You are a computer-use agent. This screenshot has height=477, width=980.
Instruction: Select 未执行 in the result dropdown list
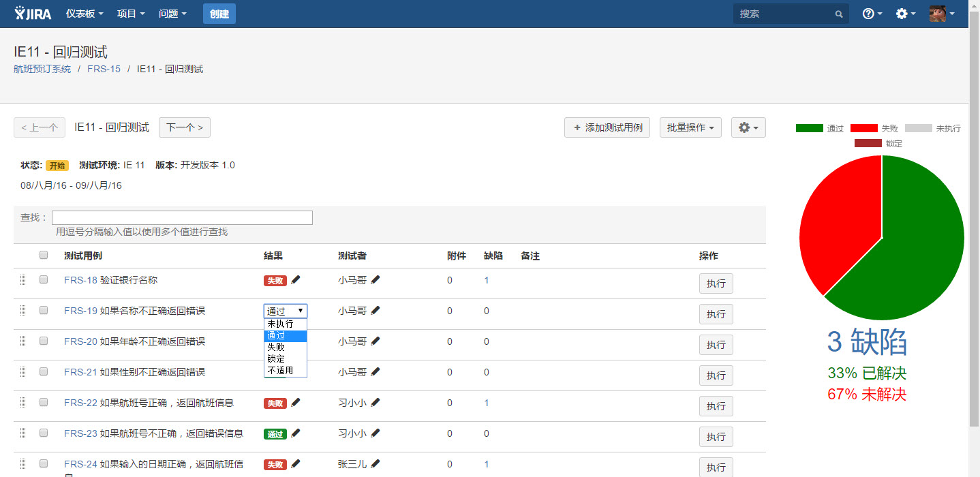coord(286,324)
